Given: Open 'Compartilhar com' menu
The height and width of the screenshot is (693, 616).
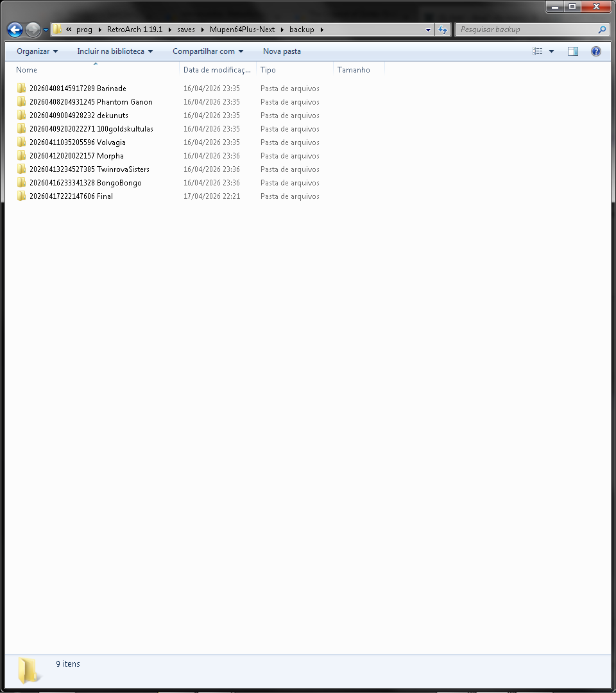Looking at the screenshot, I should 208,51.
